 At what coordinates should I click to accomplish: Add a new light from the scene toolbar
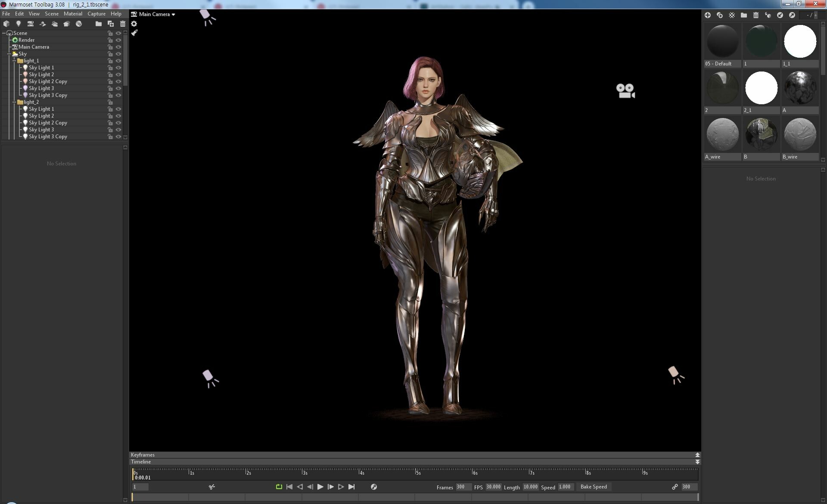18,24
